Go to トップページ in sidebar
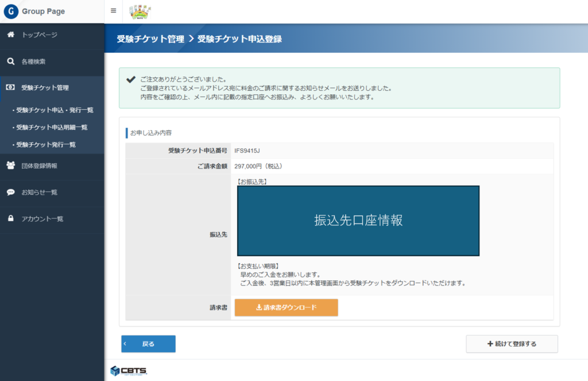 pos(40,35)
